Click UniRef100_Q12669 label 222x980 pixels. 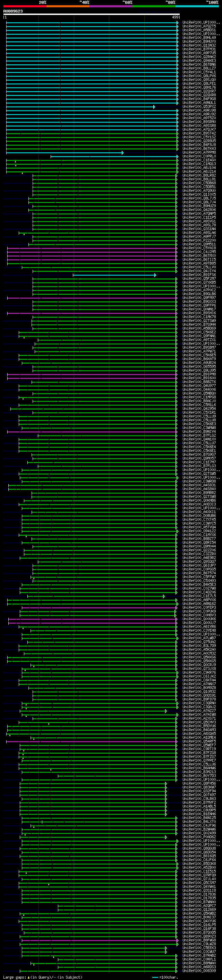(199, 909)
